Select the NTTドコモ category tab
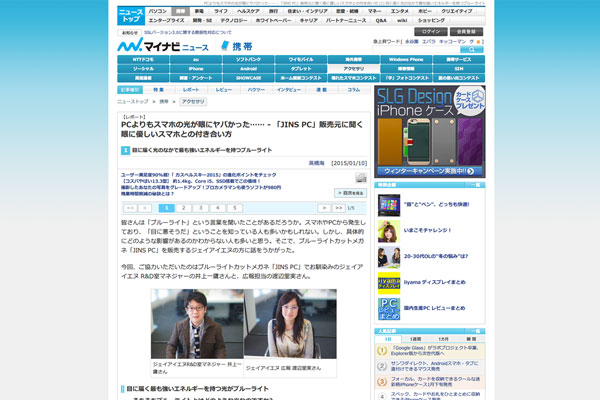This screenshot has width=600, height=400. point(143,60)
